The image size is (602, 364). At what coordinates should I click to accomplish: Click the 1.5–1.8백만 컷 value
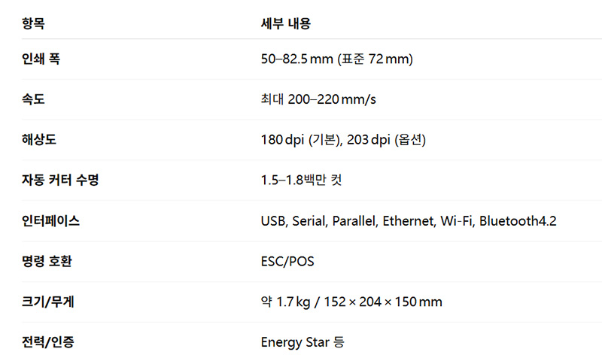click(302, 180)
